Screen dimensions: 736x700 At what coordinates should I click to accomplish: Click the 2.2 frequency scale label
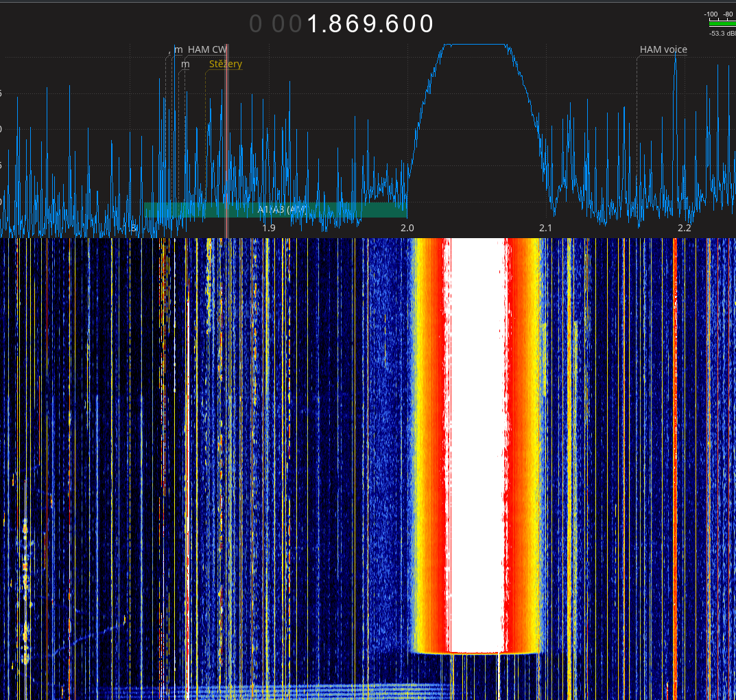pos(684,228)
